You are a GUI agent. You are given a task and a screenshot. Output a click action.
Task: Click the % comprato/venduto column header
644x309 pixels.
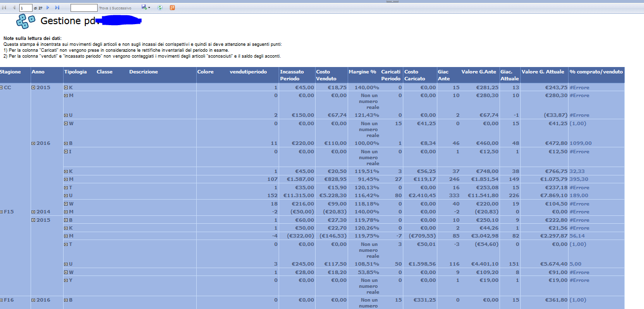(596, 72)
